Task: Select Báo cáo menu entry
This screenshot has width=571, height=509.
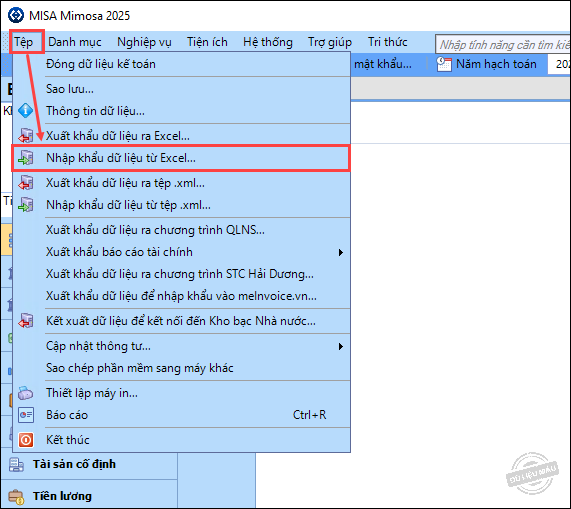Action: click(x=181, y=415)
